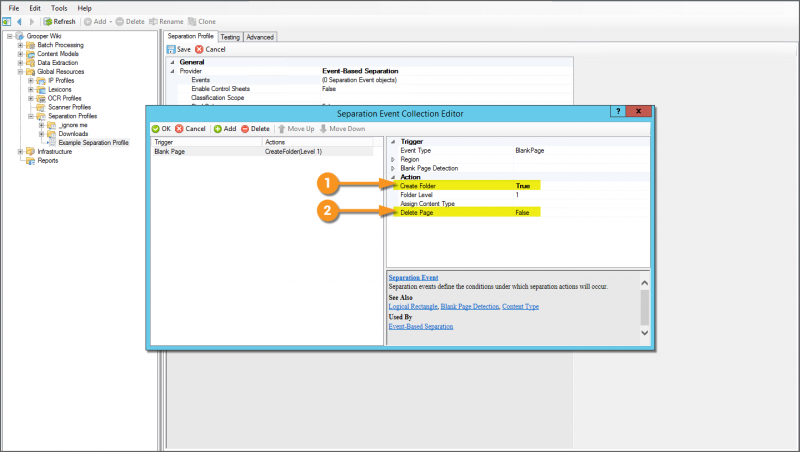The width and height of the screenshot is (800, 452).
Task: Click the Refresh toolbar button
Action: 59,21
